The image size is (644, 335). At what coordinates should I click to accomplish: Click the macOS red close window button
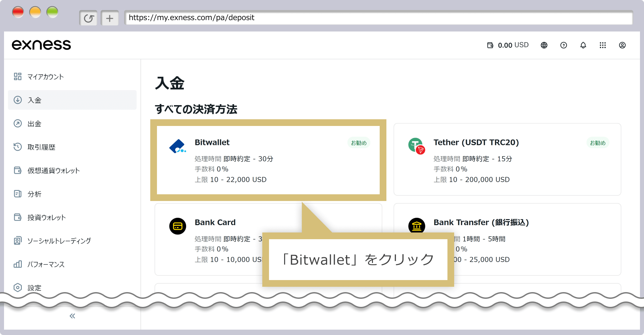(18, 12)
